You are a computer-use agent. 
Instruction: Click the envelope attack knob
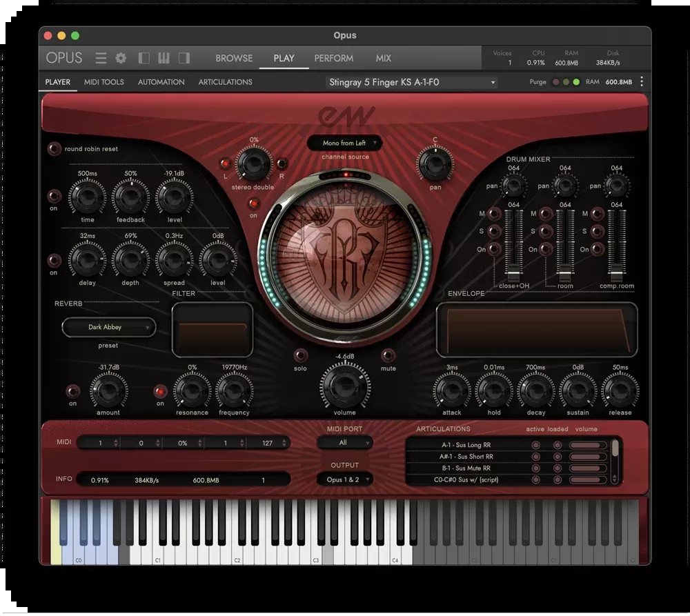click(x=451, y=390)
